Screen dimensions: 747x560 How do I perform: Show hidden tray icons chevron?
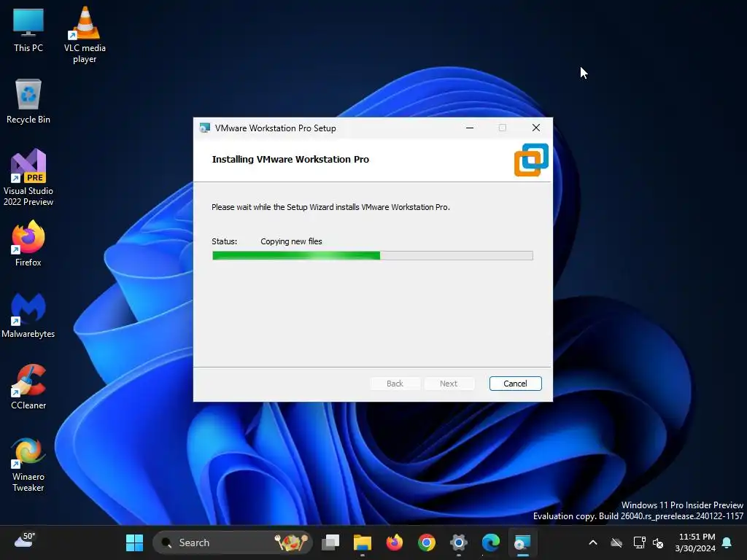click(x=593, y=542)
